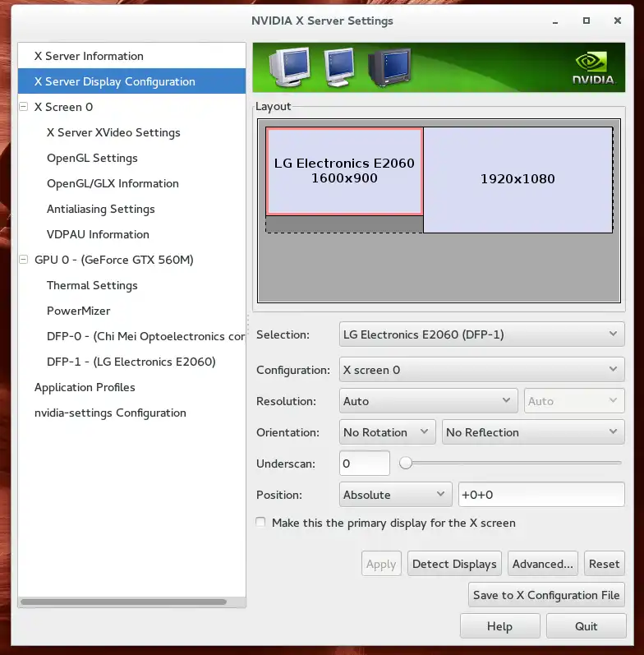The height and width of the screenshot is (655, 644).
Task: Click the black CRT monitor icon in banner
Action: point(389,67)
